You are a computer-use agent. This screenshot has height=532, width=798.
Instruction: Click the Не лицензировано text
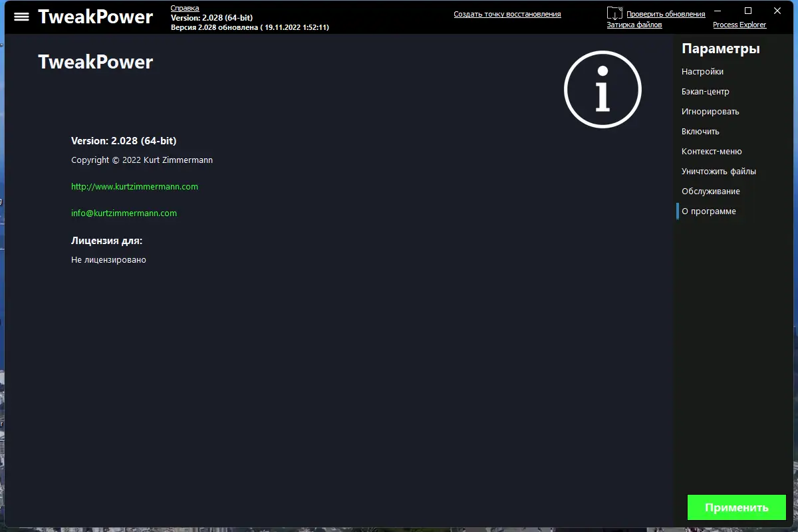click(x=108, y=260)
